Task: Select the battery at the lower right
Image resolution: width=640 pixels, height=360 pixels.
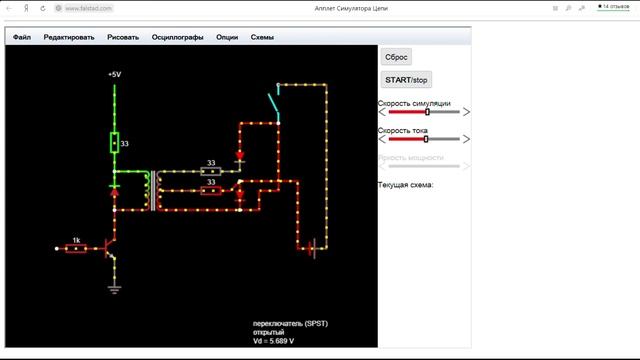Action: pos(312,248)
